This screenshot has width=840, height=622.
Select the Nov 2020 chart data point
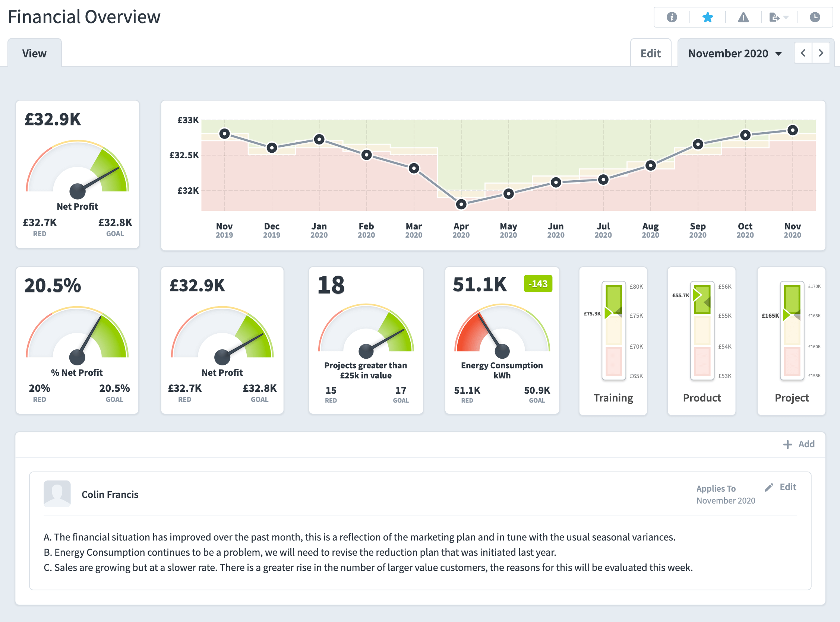tap(793, 130)
